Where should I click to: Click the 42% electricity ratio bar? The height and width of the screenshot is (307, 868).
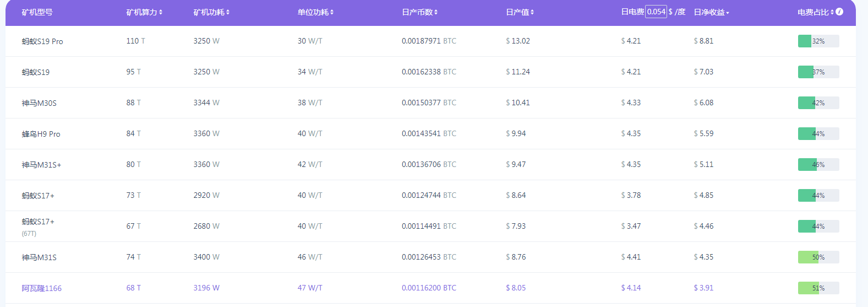818,103
